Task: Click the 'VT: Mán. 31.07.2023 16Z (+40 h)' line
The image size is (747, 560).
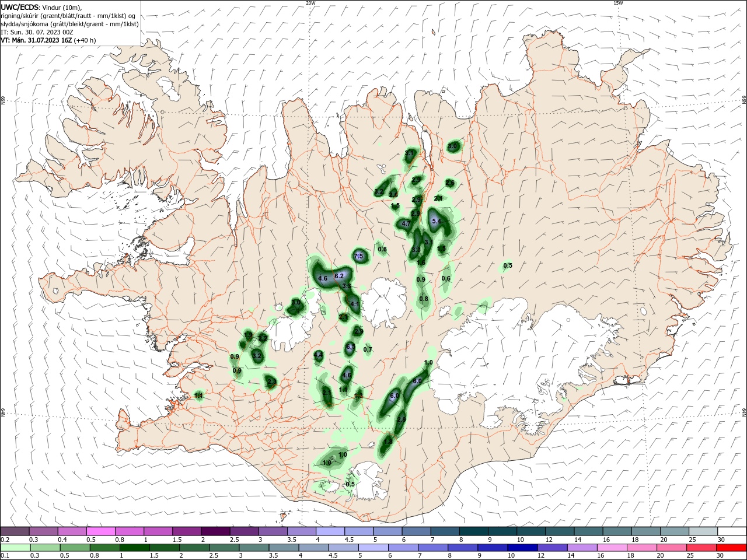Action: pos(48,40)
